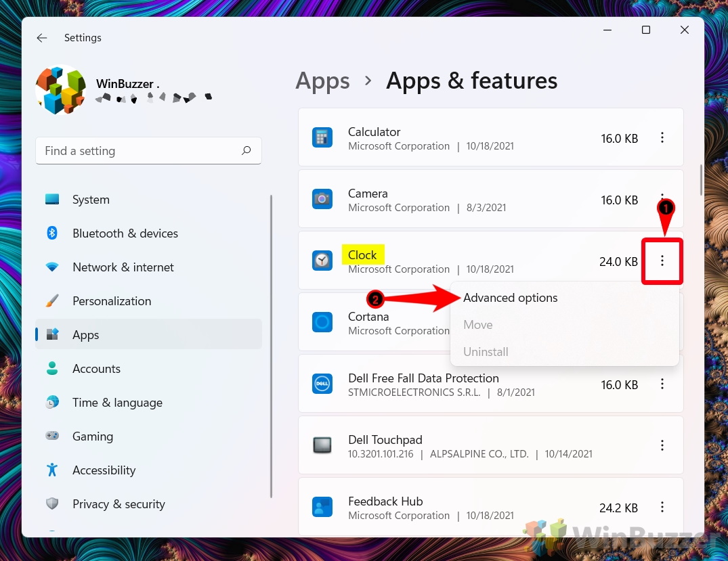This screenshot has height=561, width=728.
Task: Click the sidebar navigation scrollbar
Action: click(x=271, y=346)
